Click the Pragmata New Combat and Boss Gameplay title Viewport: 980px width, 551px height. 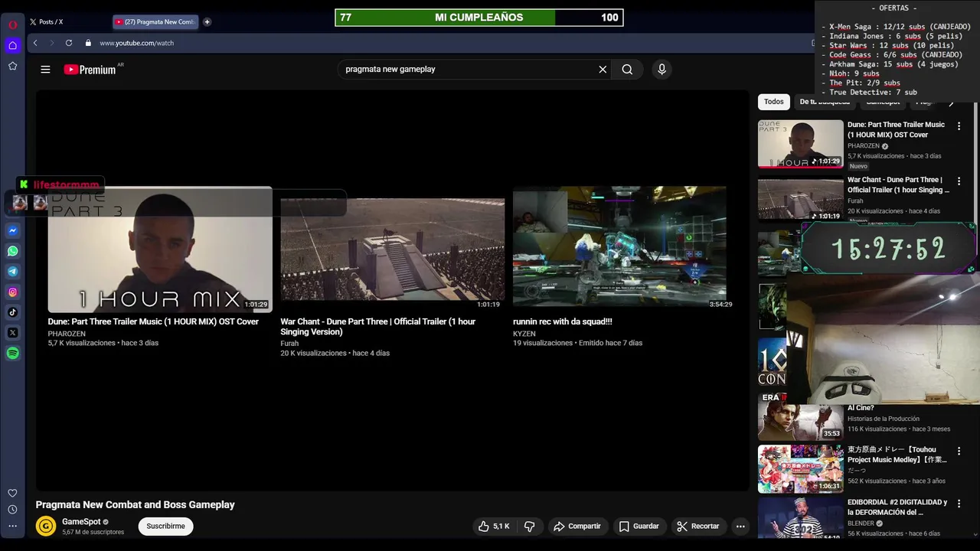click(135, 505)
